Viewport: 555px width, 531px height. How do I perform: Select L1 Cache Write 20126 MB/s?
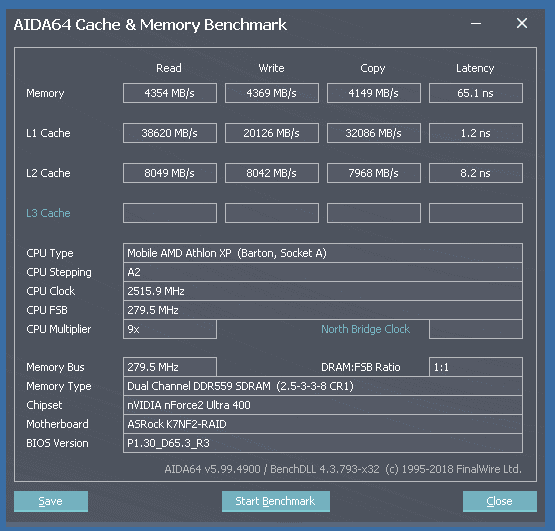point(272,133)
